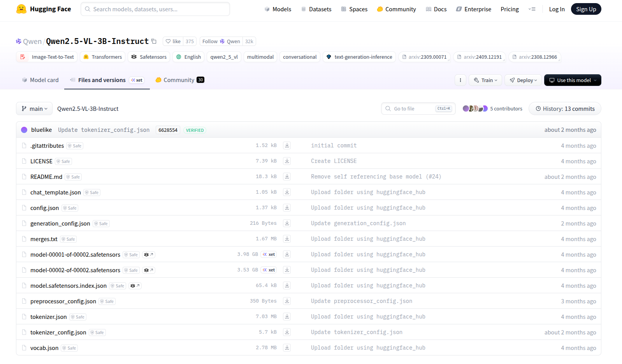This screenshot has width=622, height=364.
Task: Focus the Search models, datasets, users field
Action: click(155, 9)
